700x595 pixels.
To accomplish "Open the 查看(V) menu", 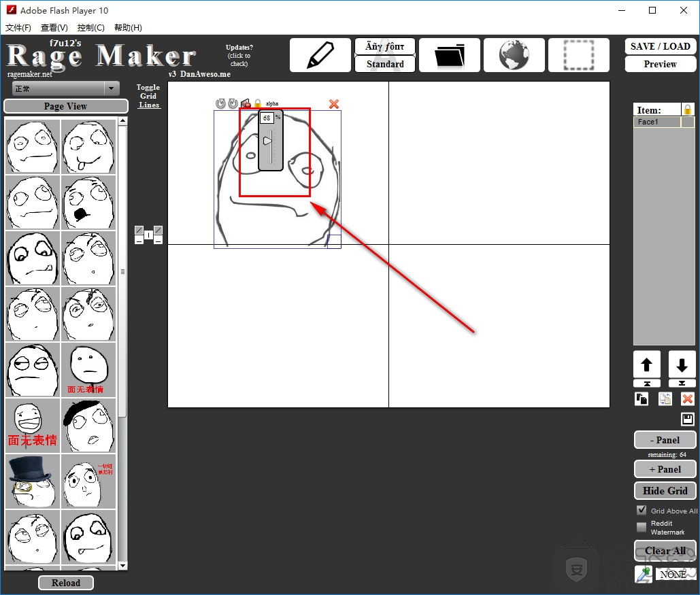I will 54,28.
